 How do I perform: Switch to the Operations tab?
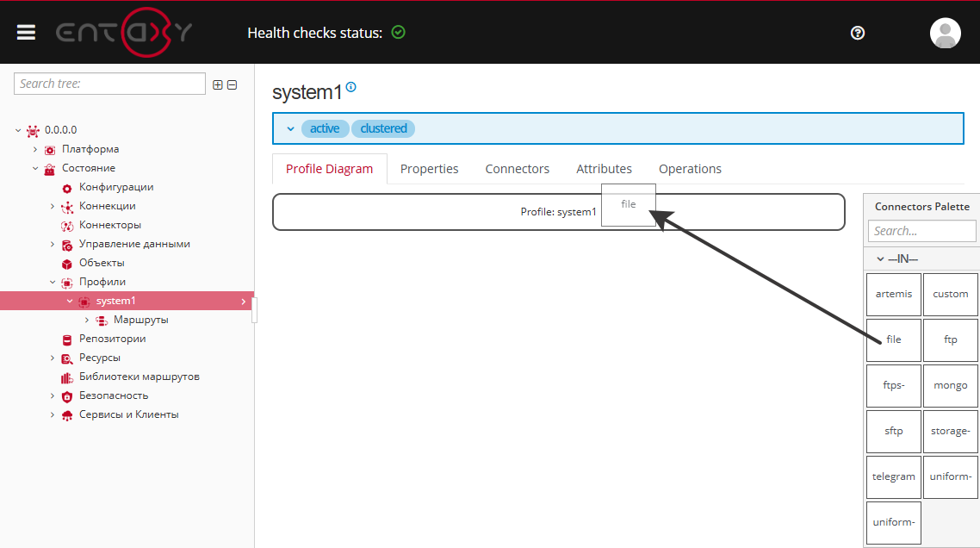point(690,169)
